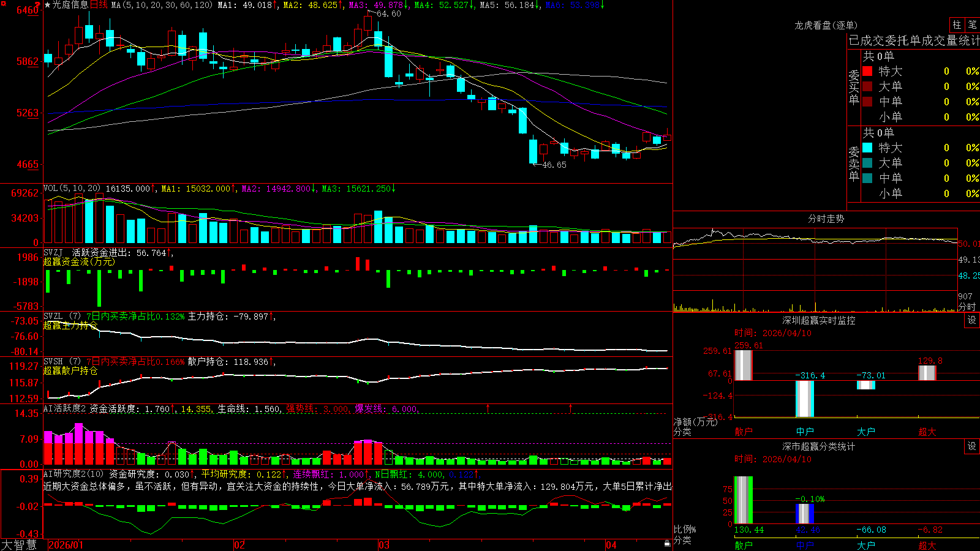980x551 pixels.
Task: Open 设 settings for 深市超赢分类统计
Action: pos(972,446)
